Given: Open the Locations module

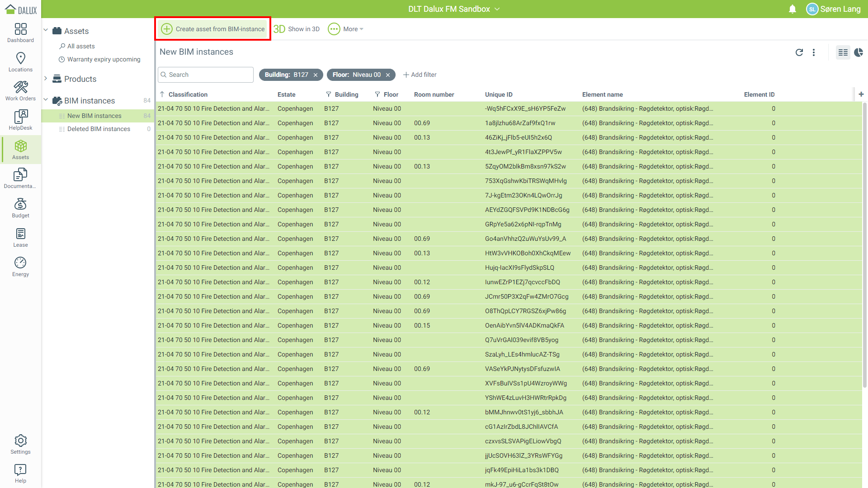Looking at the screenshot, I should pos(20,62).
